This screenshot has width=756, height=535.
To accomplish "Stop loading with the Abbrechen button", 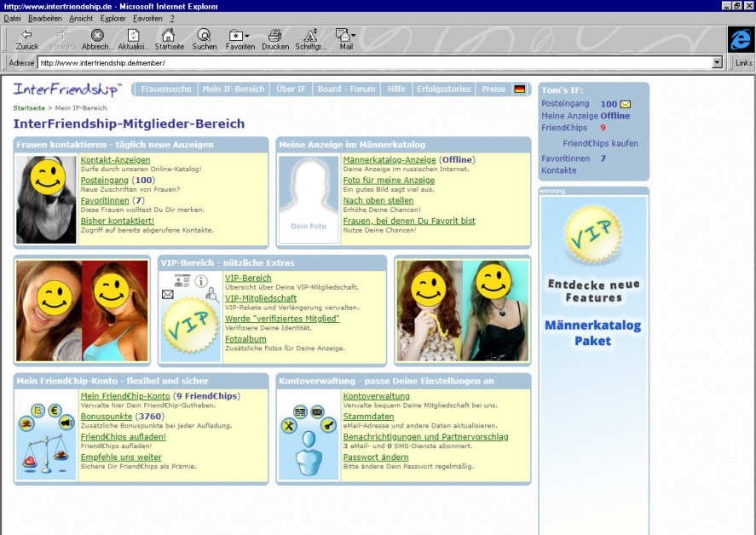I will pos(97,39).
